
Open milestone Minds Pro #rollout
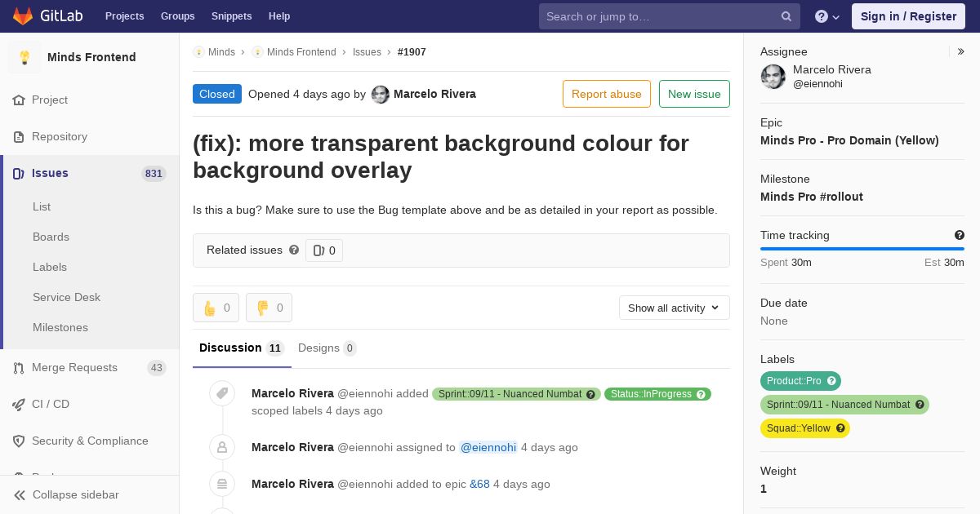click(x=812, y=197)
